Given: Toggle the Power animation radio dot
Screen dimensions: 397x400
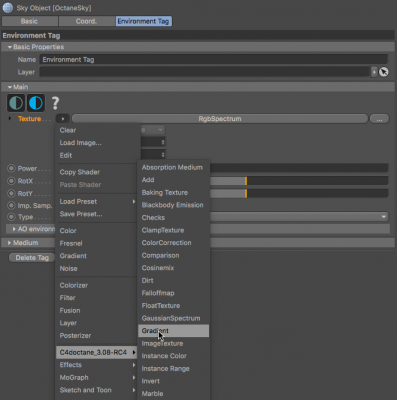Looking at the screenshot, I should click(x=11, y=168).
